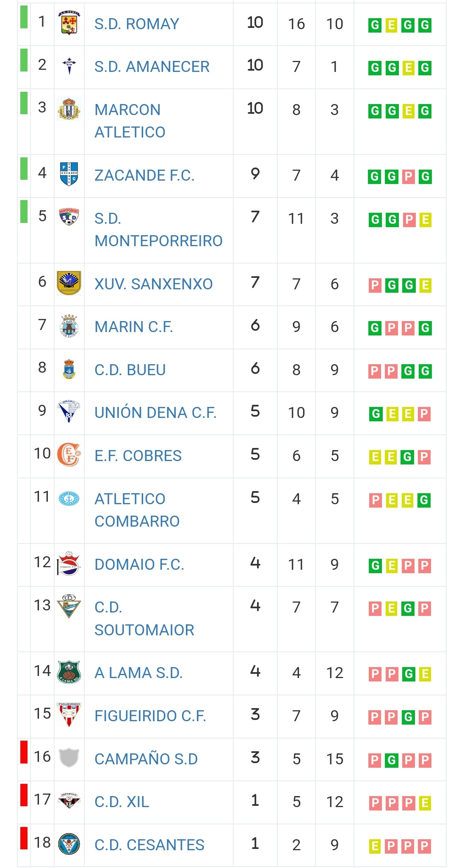Open the C.D. Xil team link
Viewport: 456px width, 868px height.
[x=122, y=802]
